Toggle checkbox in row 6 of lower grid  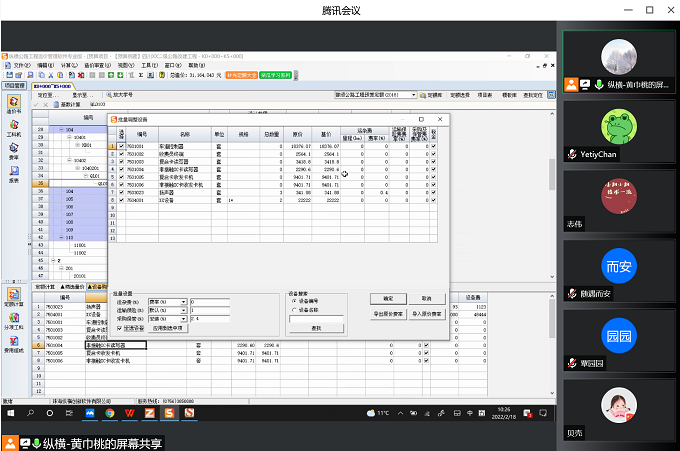(x=426, y=345)
